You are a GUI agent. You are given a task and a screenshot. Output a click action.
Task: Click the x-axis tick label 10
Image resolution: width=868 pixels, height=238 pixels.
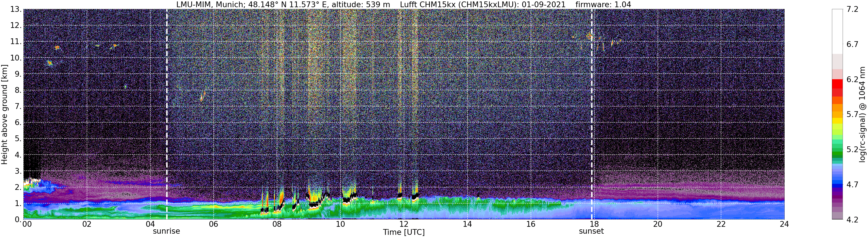340,224
